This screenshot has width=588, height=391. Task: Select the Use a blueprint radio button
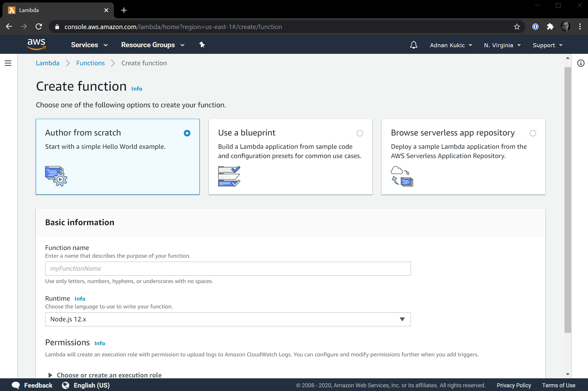tap(360, 133)
